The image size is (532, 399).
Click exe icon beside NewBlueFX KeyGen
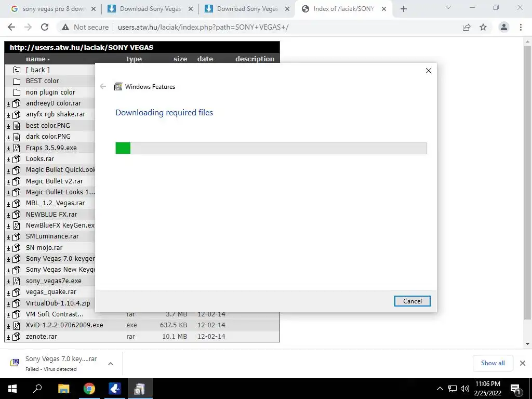click(16, 225)
